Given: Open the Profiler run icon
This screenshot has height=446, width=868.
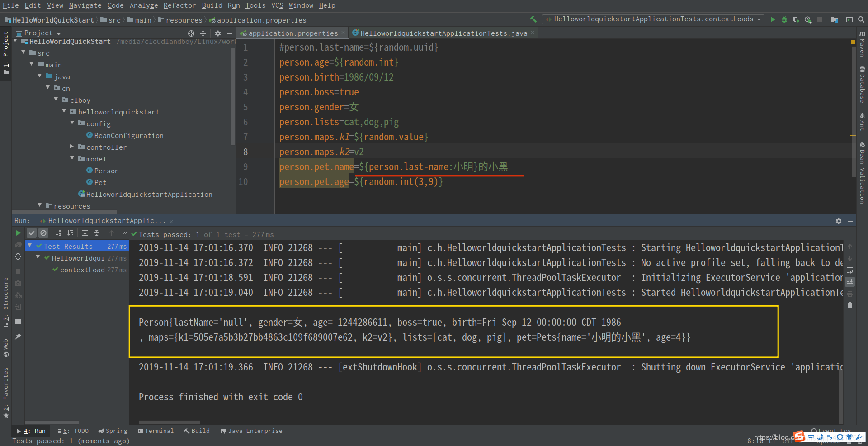Looking at the screenshot, I should click(808, 19).
